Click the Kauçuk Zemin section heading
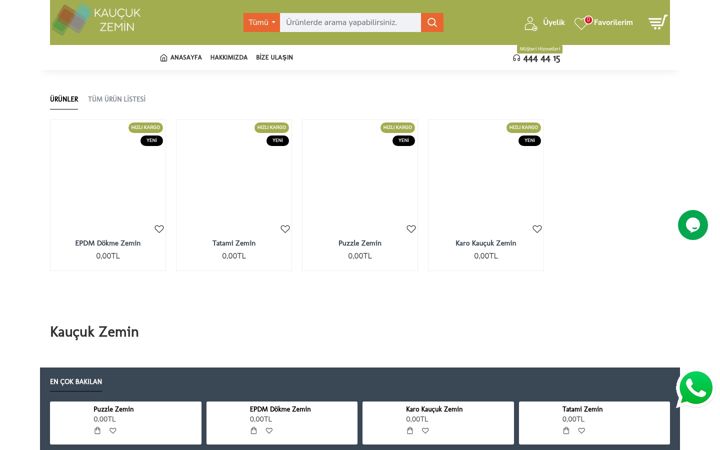This screenshot has height=450, width=720. [94, 332]
